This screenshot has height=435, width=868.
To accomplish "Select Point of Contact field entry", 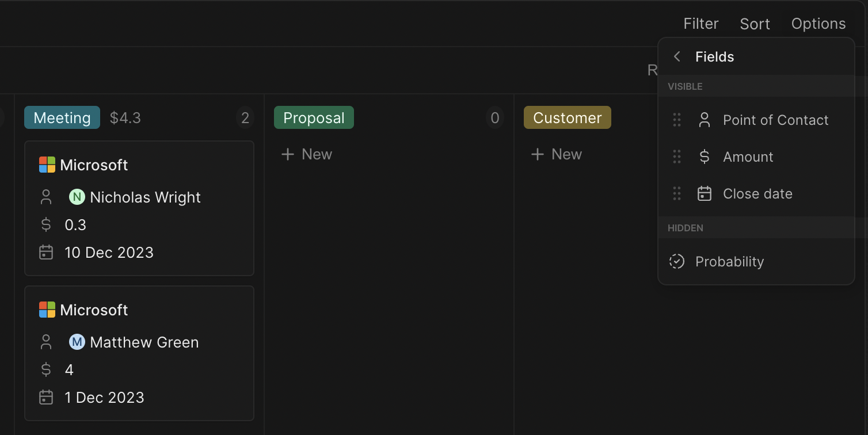I will [x=775, y=120].
